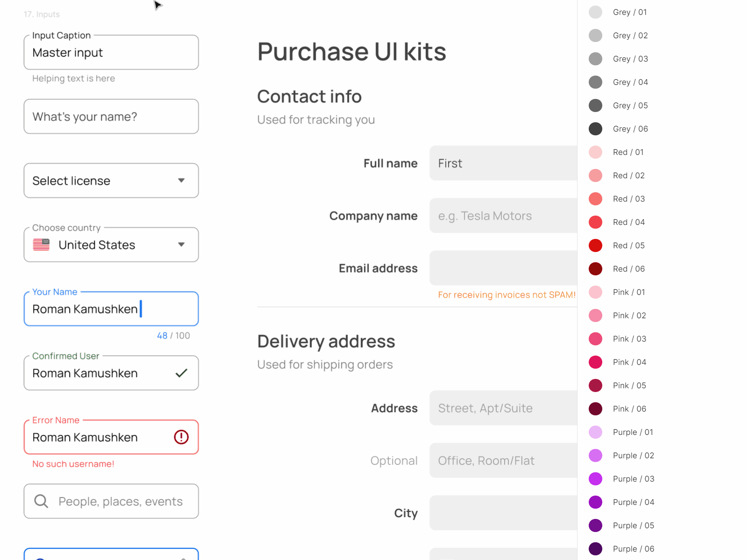Select the Purple / 03 color swatch

(x=595, y=479)
